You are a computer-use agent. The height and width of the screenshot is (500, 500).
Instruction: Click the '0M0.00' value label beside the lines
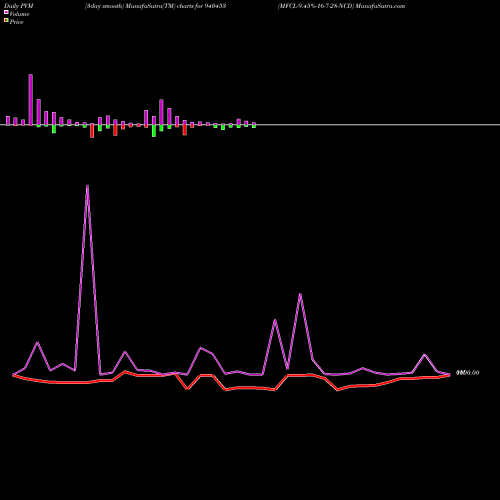(468, 373)
